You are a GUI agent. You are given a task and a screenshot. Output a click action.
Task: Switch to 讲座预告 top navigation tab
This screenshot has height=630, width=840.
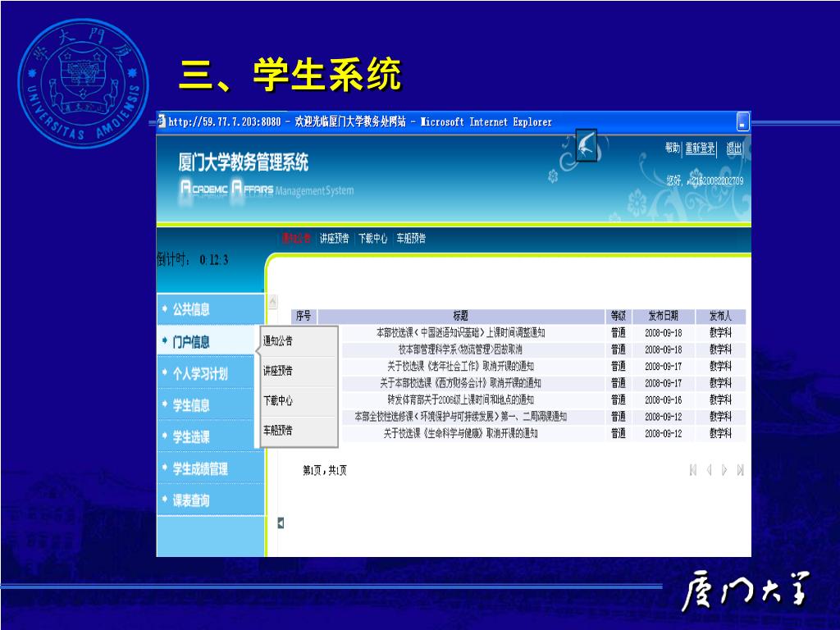pos(335,239)
